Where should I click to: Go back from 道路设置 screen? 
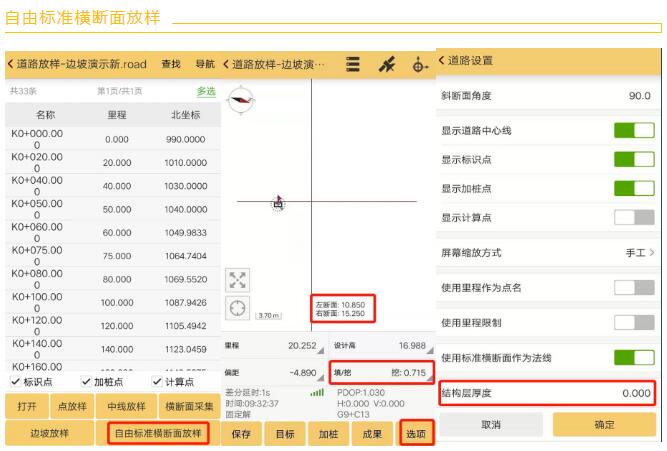coord(445,62)
